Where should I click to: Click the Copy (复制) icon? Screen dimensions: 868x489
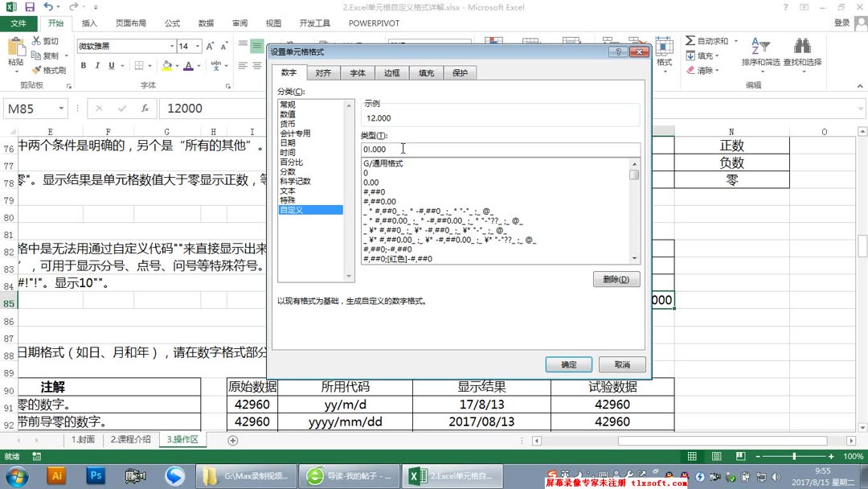click(x=35, y=55)
